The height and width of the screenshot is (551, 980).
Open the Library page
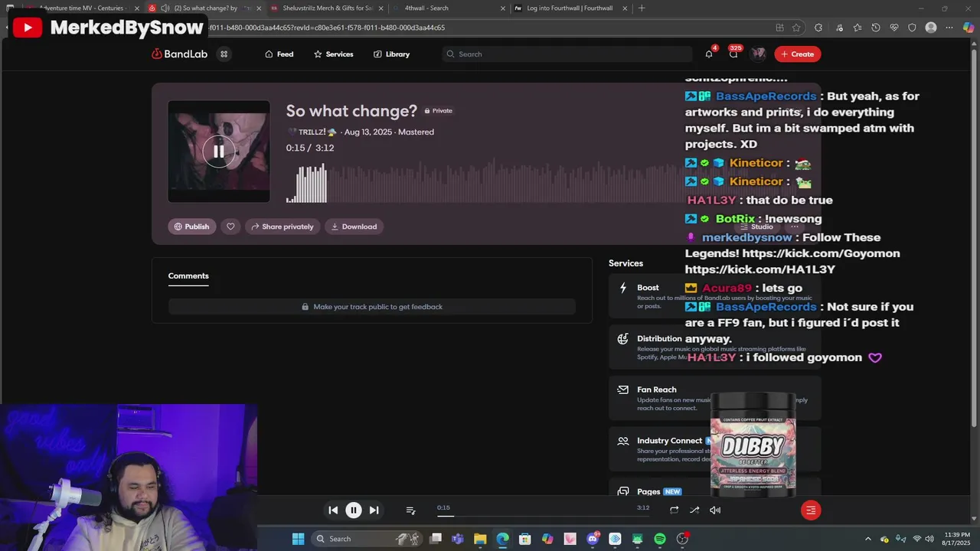pos(391,54)
